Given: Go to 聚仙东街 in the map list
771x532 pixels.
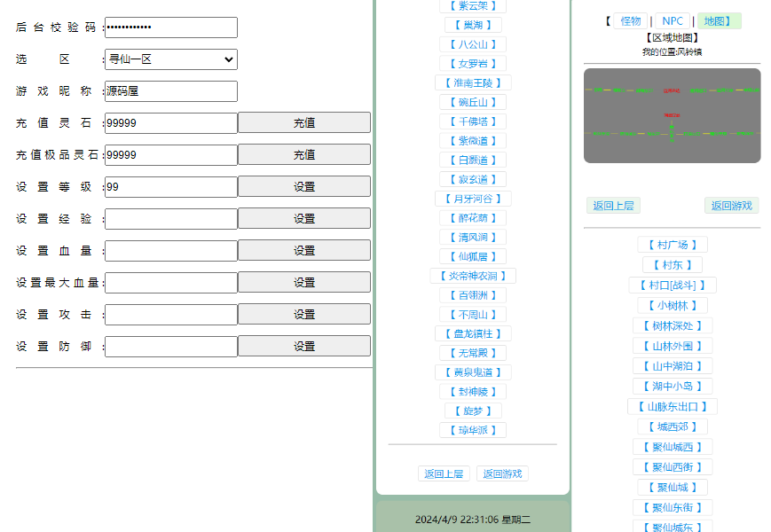Looking at the screenshot, I should [x=673, y=508].
